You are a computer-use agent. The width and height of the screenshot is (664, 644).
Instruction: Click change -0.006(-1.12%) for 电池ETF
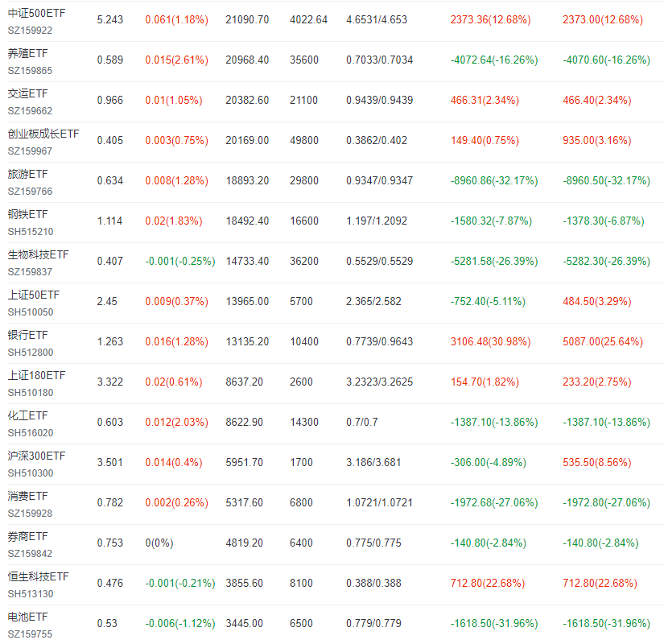180,624
